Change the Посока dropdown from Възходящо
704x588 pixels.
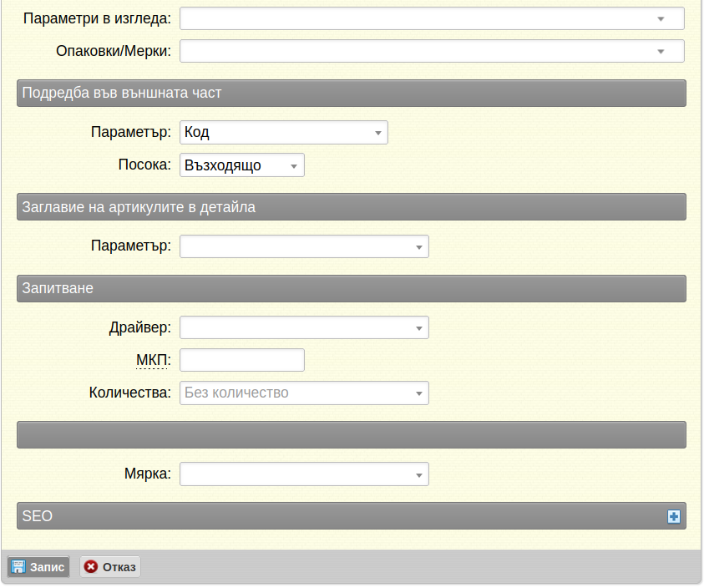[x=242, y=165]
